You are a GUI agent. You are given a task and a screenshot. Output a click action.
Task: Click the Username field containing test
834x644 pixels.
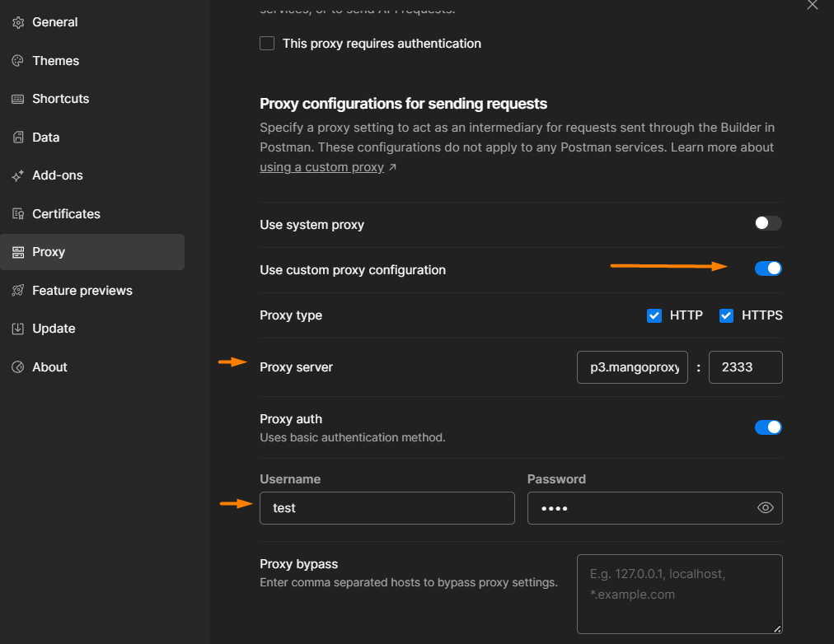click(387, 508)
